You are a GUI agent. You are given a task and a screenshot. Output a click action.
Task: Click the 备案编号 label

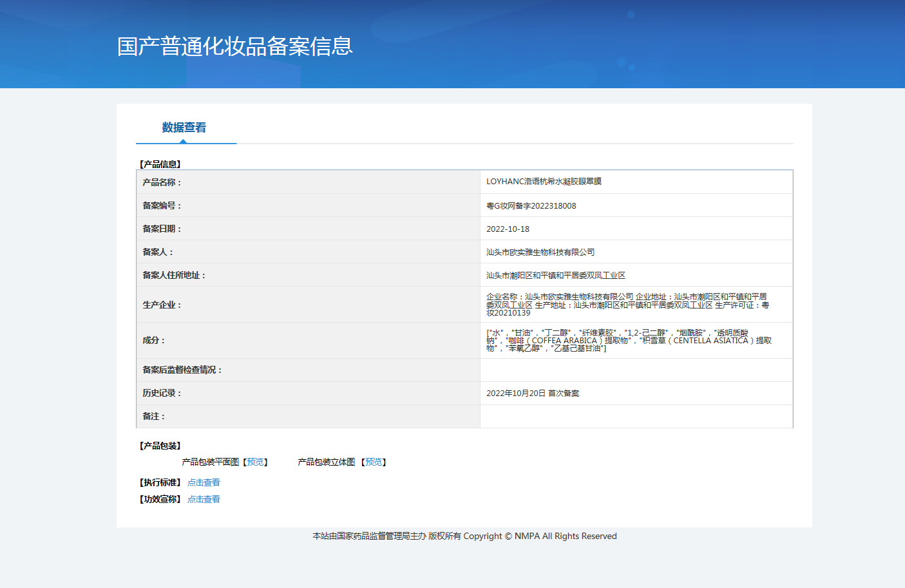(162, 205)
